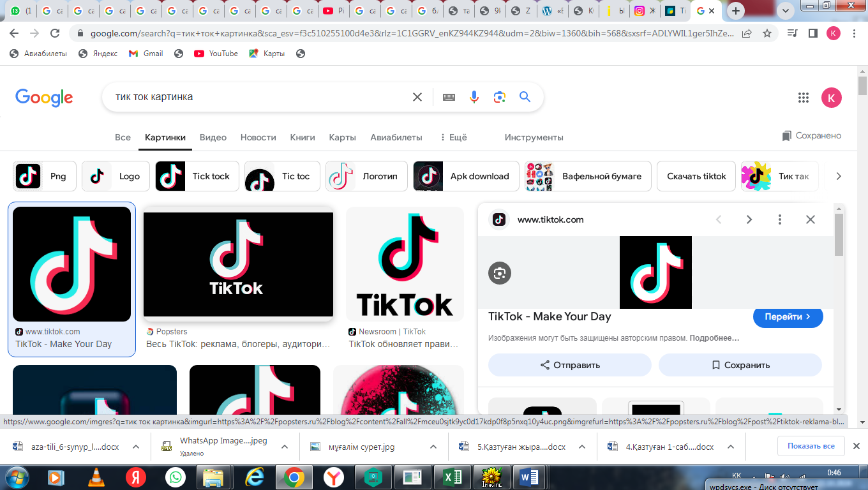Go back to the previous page

[13, 33]
